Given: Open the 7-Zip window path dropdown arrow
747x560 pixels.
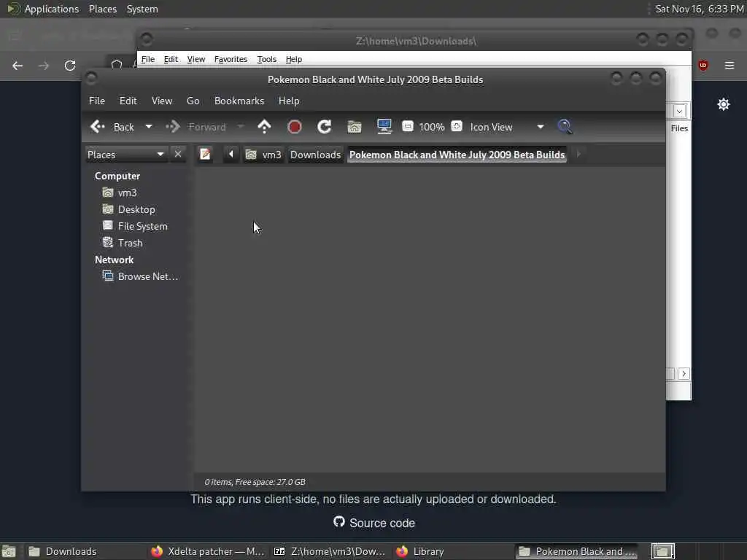Looking at the screenshot, I should 679,111.
